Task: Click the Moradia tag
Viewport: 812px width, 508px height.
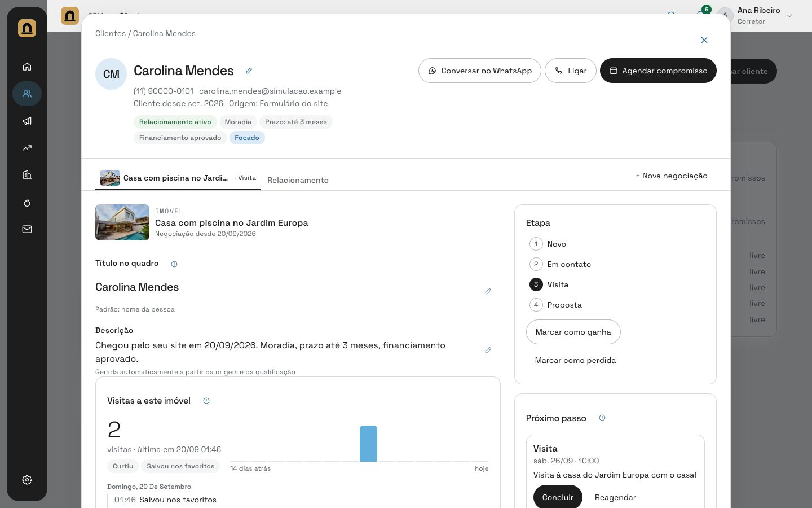Action: 238,122
